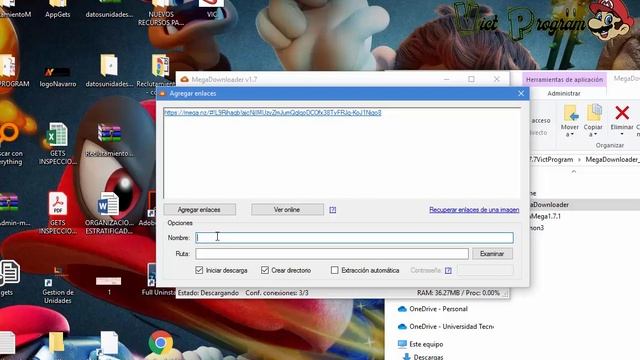This screenshot has width=640, height=360.
Task: Select the GETS INSPECCIO Excel file icon
Action: (x=58, y=134)
